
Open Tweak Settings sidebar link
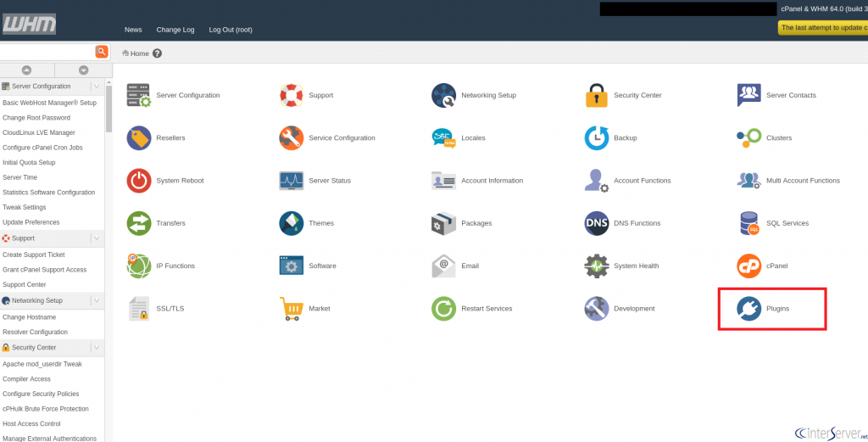point(25,207)
